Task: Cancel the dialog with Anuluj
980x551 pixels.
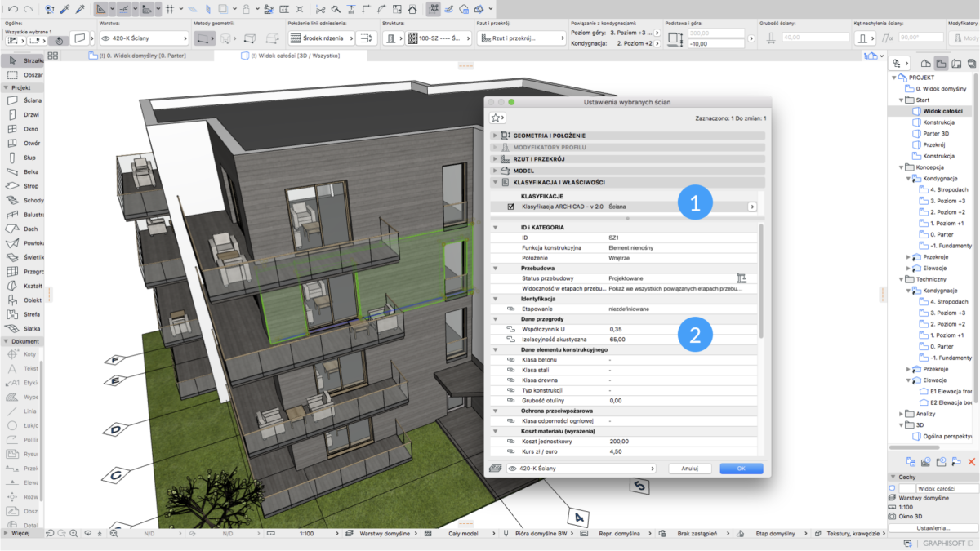Action: tap(691, 468)
